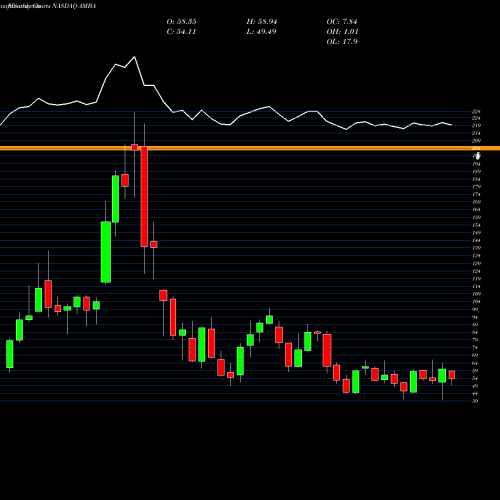Click the 159 price axis label

476,217
